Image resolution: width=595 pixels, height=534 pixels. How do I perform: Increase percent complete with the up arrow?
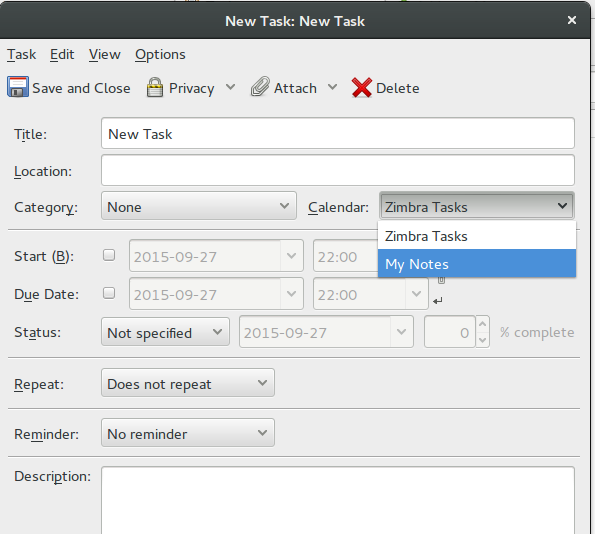point(482,324)
